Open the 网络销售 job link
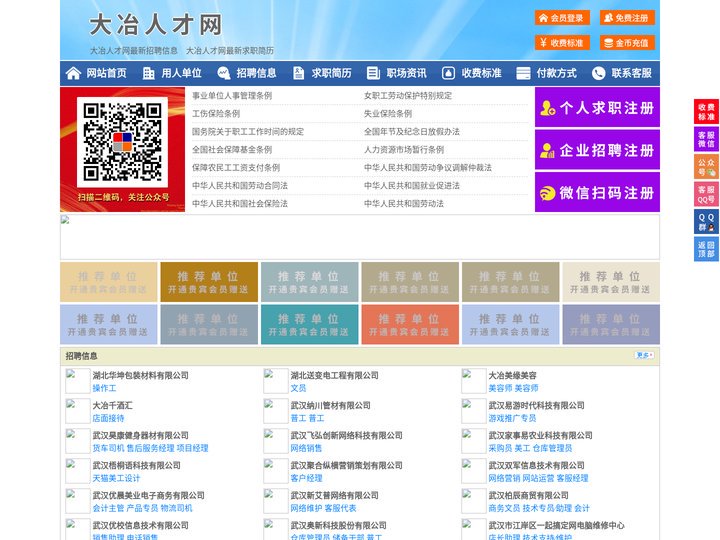 pos(306,448)
